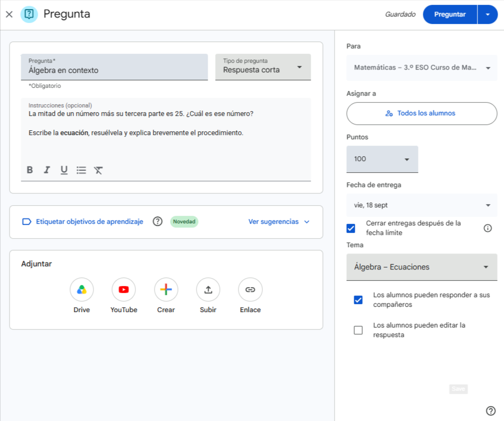Click the question-type icon beside Pregunta title
This screenshot has width=504, height=421.
29,14
